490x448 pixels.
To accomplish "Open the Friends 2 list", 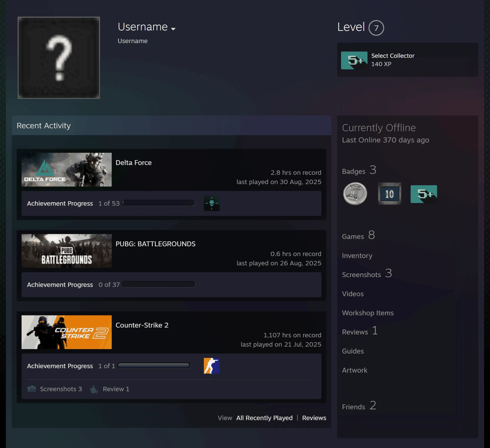I will pyautogui.click(x=359, y=406).
